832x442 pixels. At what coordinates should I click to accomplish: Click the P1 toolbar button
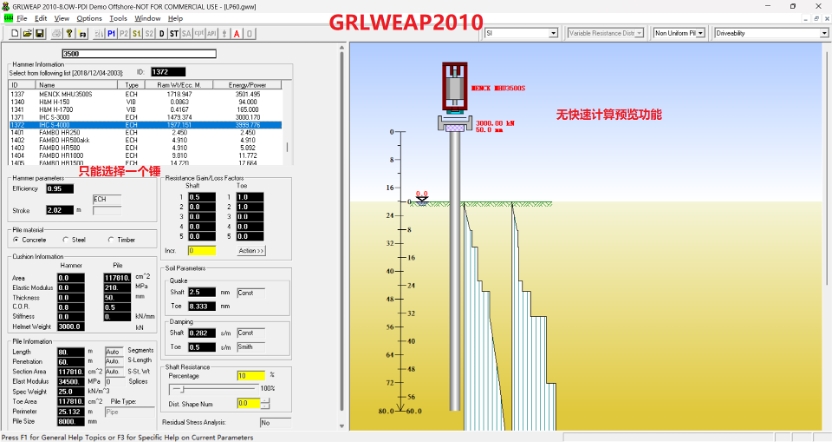click(110, 34)
